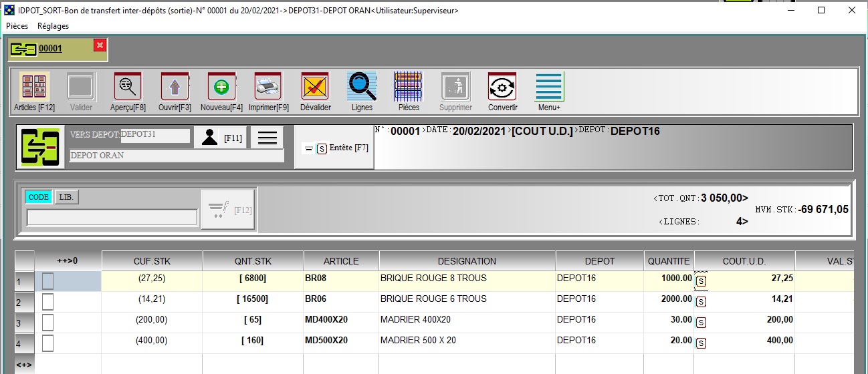The width and height of the screenshot is (868, 374).
Task: Click the green transfer icon beside VERS DEPOT
Action: 41,147
